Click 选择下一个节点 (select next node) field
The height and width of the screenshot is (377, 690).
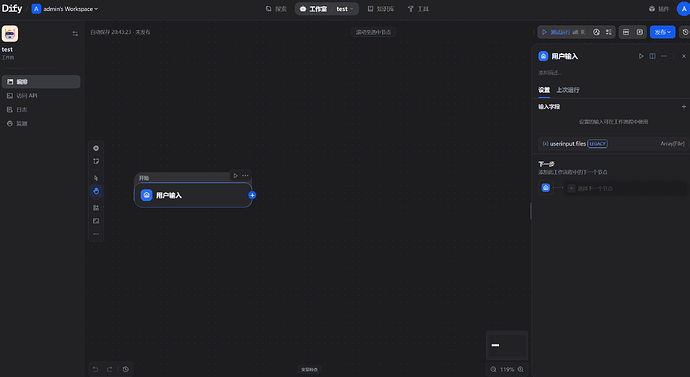[626, 188]
